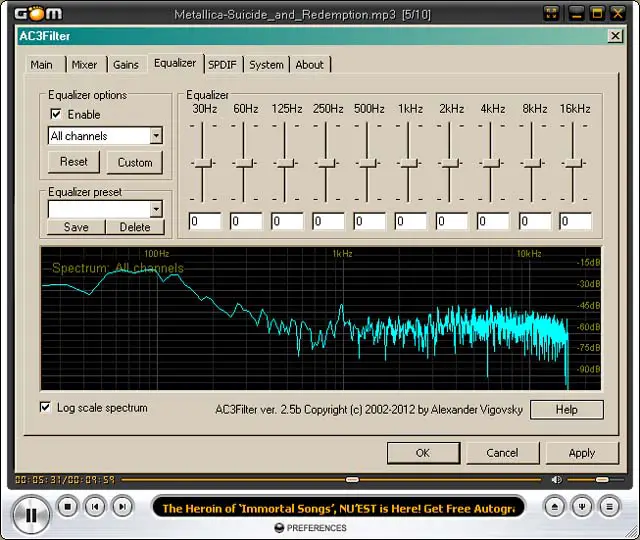Image resolution: width=640 pixels, height=540 pixels.
Task: Click the Help button
Action: click(567, 409)
